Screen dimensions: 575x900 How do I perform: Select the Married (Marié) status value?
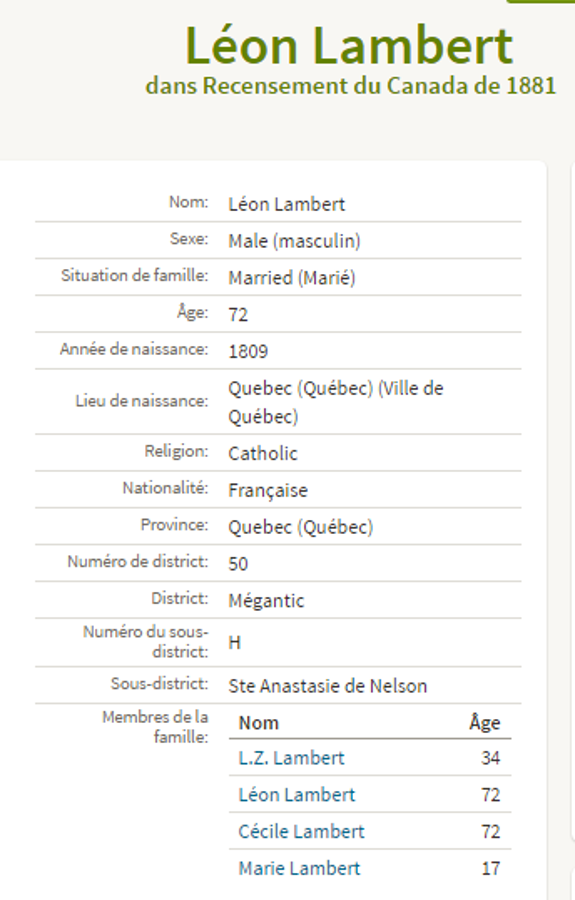point(292,278)
